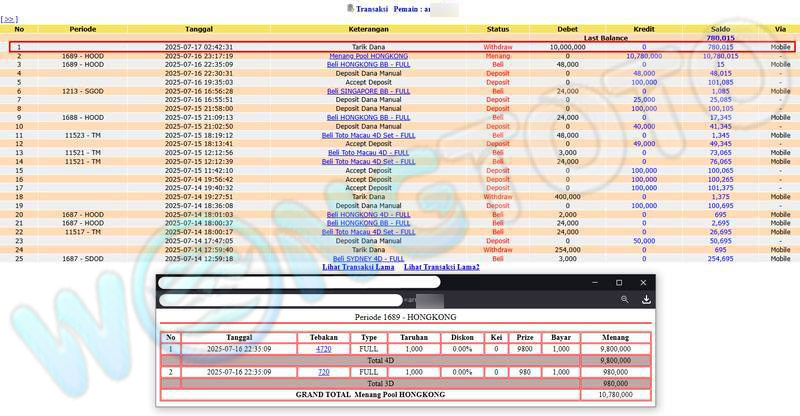Viewport: 800px width, 416px height.
Task: Click the Transaksi page icon in header
Action: click(x=350, y=8)
